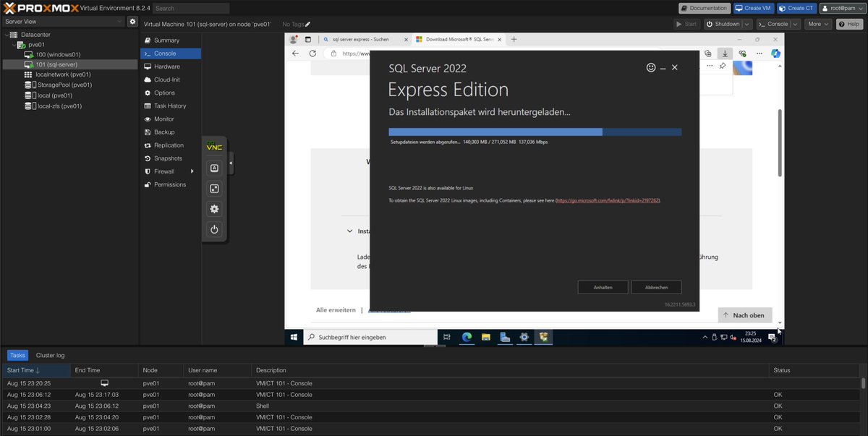This screenshot has height=436, width=868.
Task: Open notification center on VM taskbar
Action: tap(773, 337)
